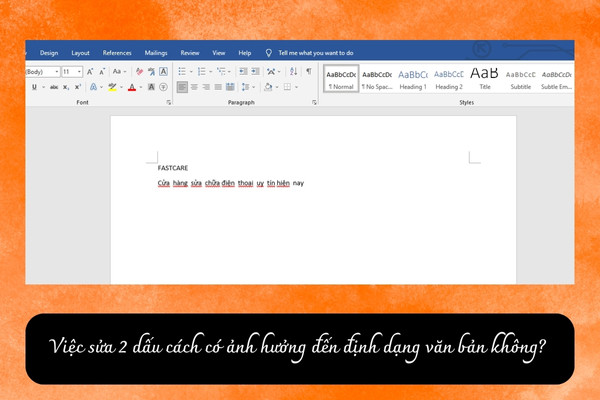This screenshot has height=400, width=600.
Task: Open the Font dialog launcher
Action: click(x=169, y=102)
